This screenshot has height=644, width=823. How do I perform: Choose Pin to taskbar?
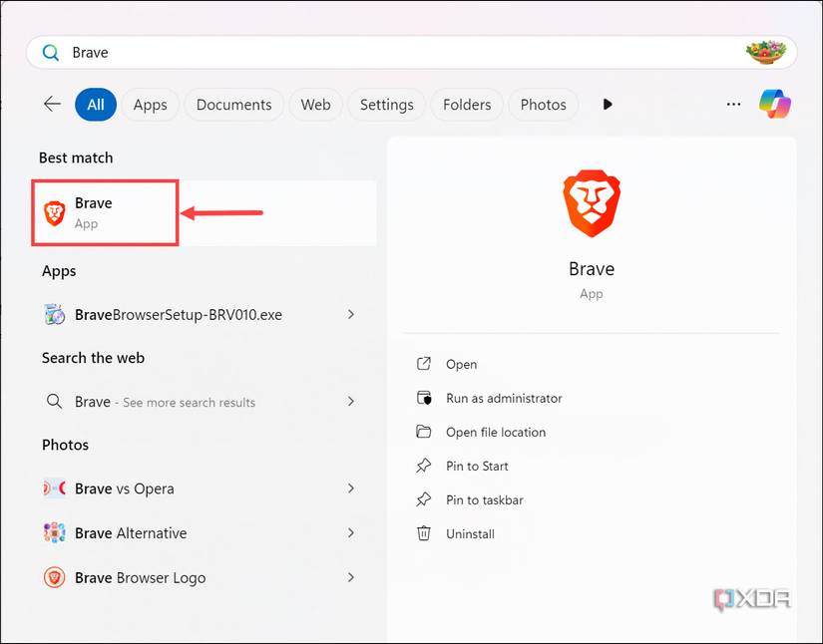click(485, 499)
